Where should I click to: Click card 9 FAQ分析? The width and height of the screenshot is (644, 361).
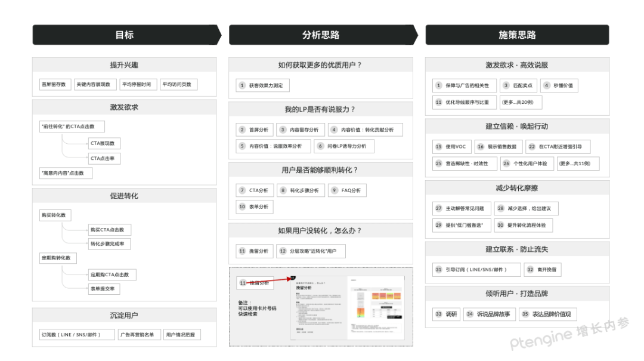point(347,190)
